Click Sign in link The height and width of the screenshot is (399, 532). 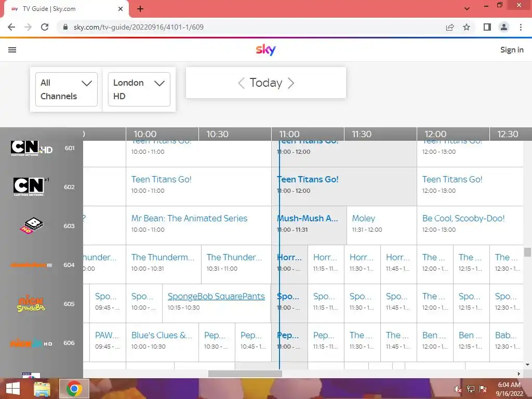click(x=512, y=50)
